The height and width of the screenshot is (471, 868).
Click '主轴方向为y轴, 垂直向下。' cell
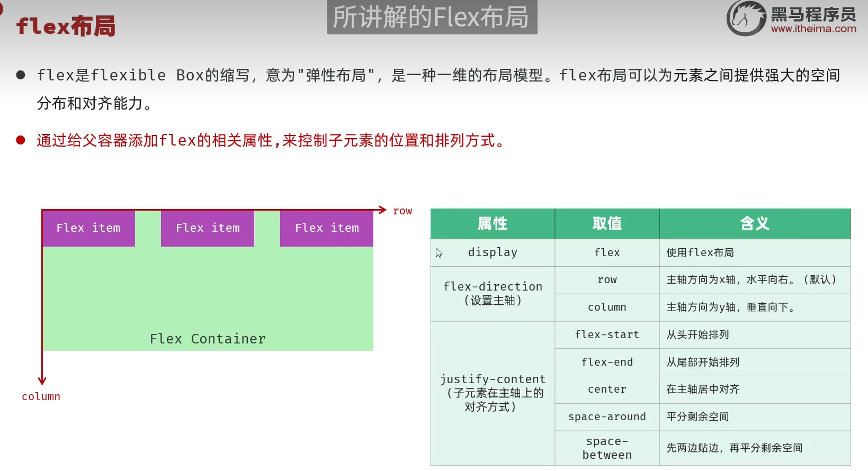tap(755, 307)
